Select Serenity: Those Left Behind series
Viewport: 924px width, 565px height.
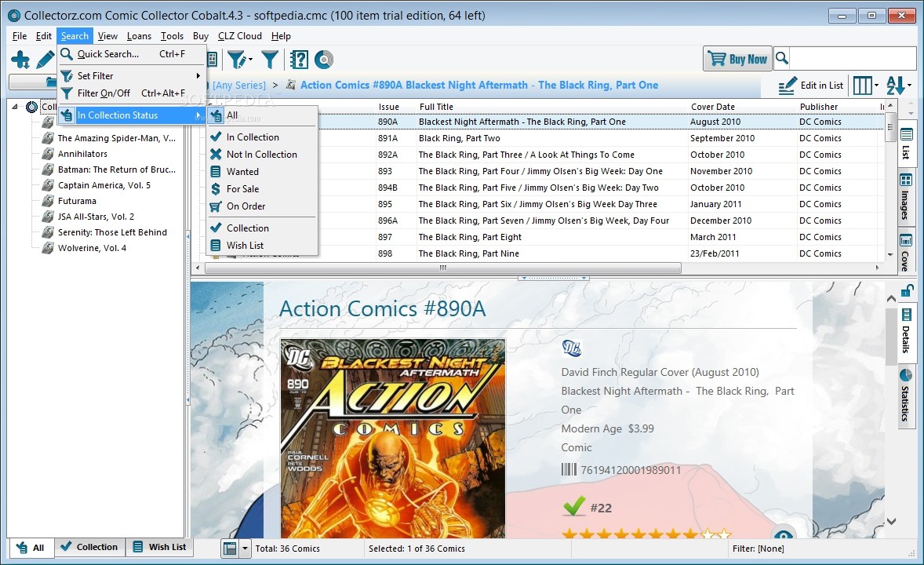point(112,232)
